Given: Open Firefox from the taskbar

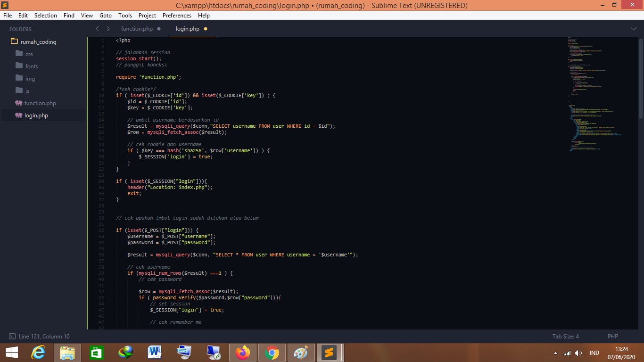Looking at the screenshot, I should 243,353.
